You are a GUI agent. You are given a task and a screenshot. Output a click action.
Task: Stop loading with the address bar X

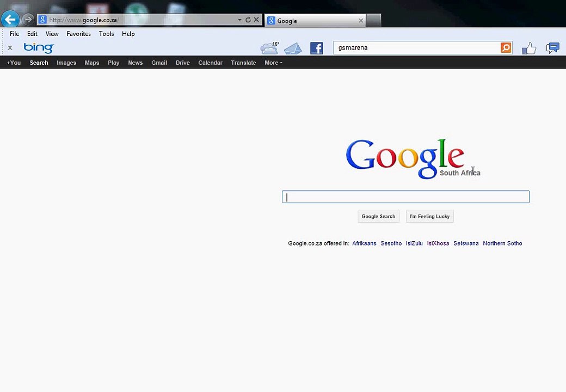point(256,20)
